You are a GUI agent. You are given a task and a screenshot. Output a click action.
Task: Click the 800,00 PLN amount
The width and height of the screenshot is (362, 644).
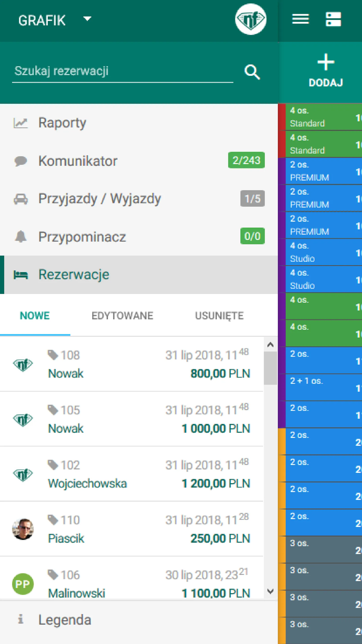coord(220,373)
